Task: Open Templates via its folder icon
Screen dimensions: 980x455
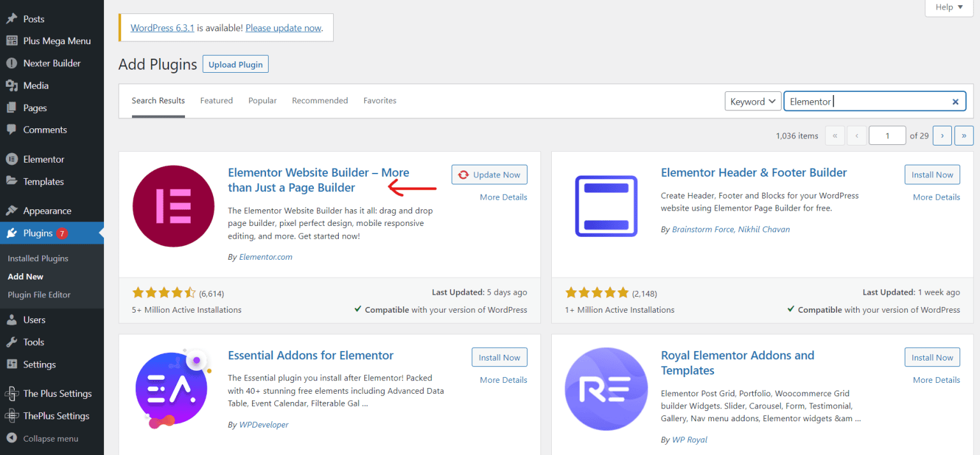Action: (13, 181)
